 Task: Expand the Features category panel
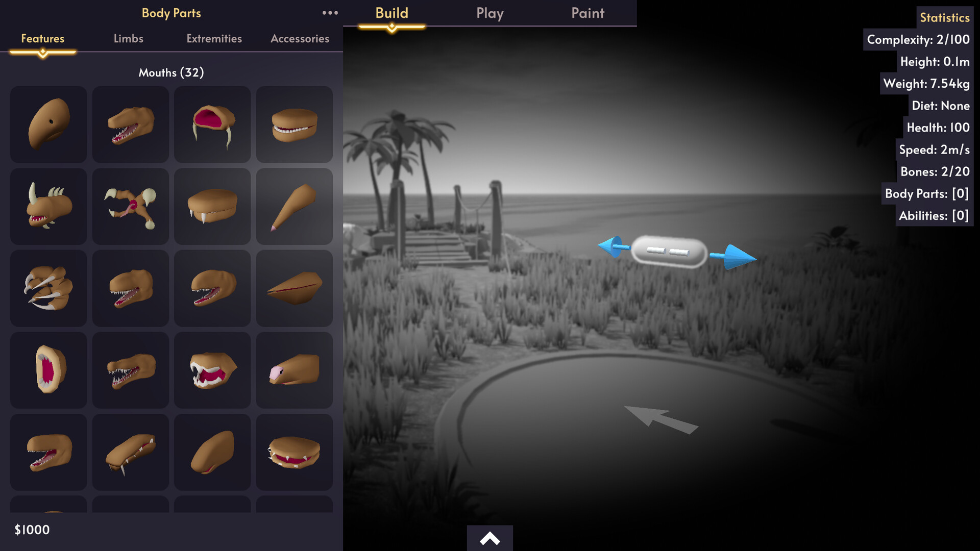42,38
